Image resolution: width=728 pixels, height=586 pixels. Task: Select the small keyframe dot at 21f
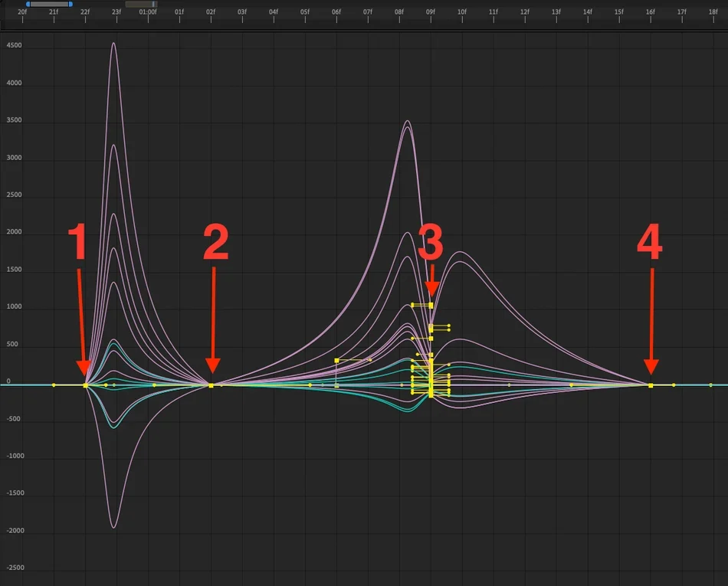[54, 385]
